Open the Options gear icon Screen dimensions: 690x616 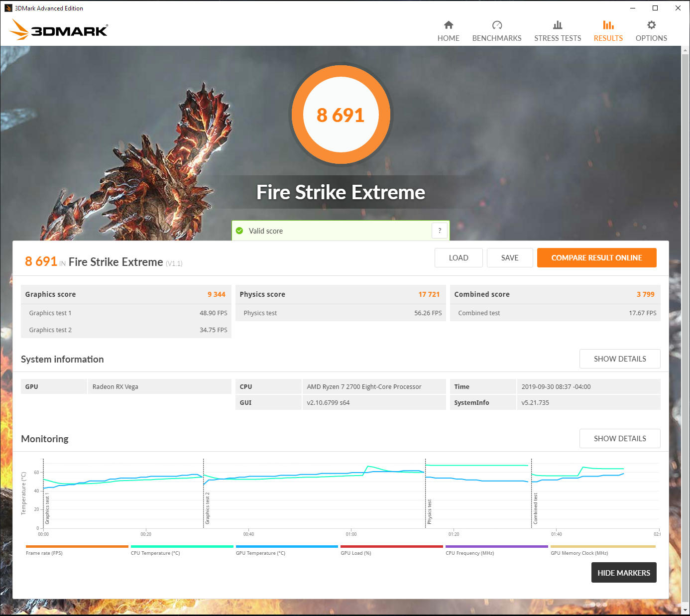point(651,25)
